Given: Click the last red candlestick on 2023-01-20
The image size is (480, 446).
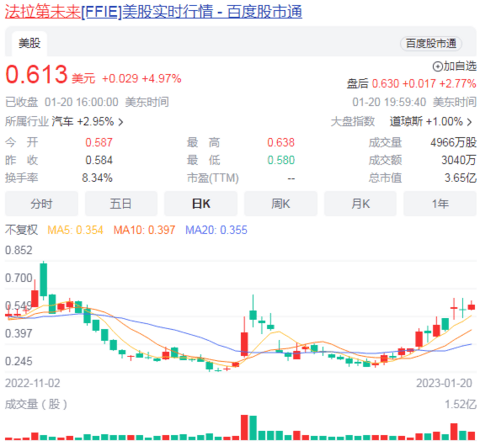Looking at the screenshot, I should tap(471, 306).
